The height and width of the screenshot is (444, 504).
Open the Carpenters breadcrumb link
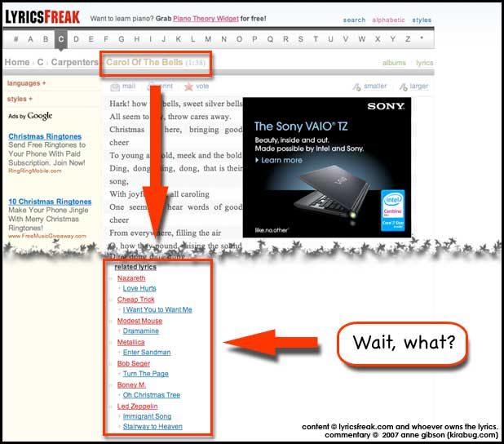(x=75, y=62)
